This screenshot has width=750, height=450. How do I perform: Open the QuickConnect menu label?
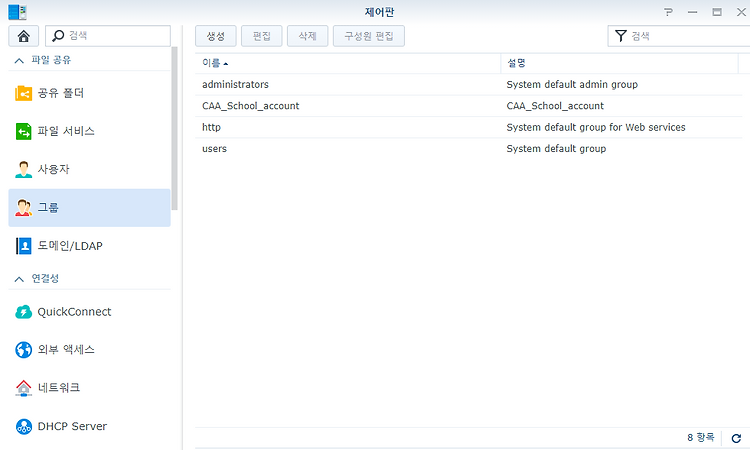(74, 312)
